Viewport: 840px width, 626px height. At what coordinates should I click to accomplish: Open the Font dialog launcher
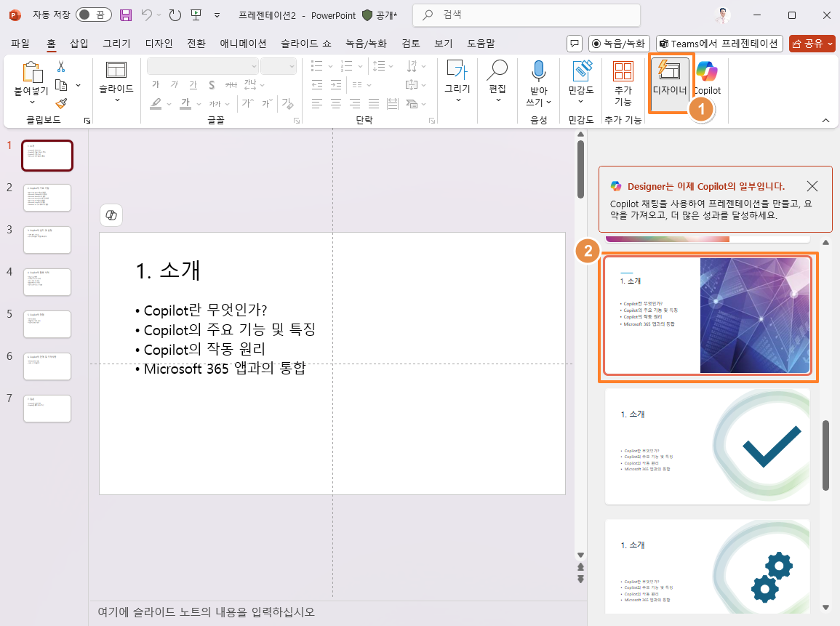coord(296,121)
